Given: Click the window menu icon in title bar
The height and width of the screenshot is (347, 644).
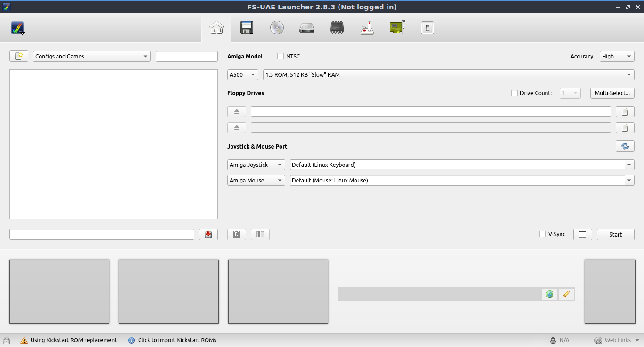Looking at the screenshot, I should (6, 7).
